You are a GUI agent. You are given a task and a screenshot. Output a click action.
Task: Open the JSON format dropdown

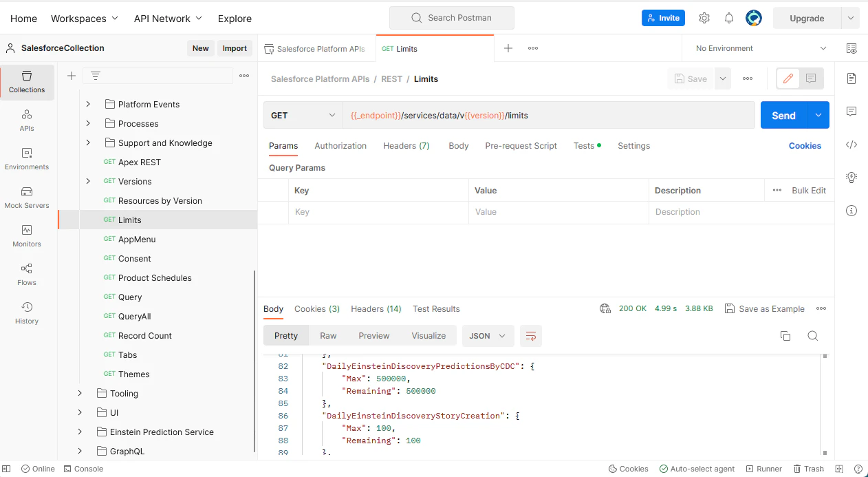(488, 336)
